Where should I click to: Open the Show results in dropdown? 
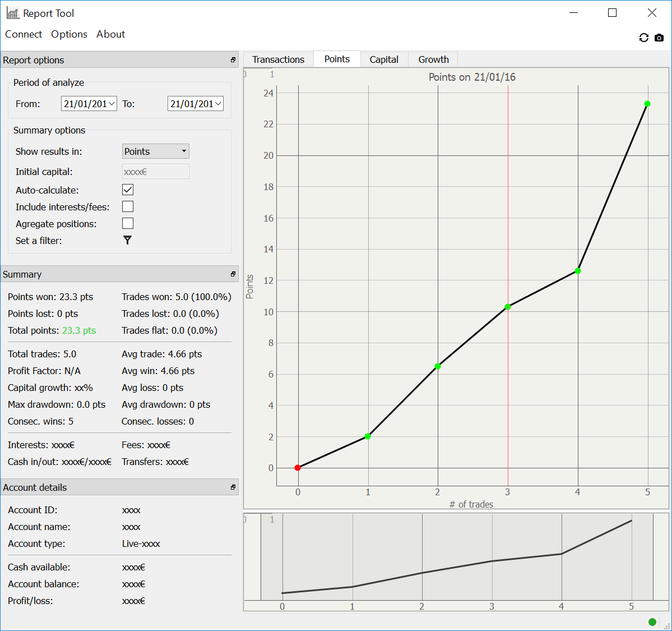[x=156, y=151]
